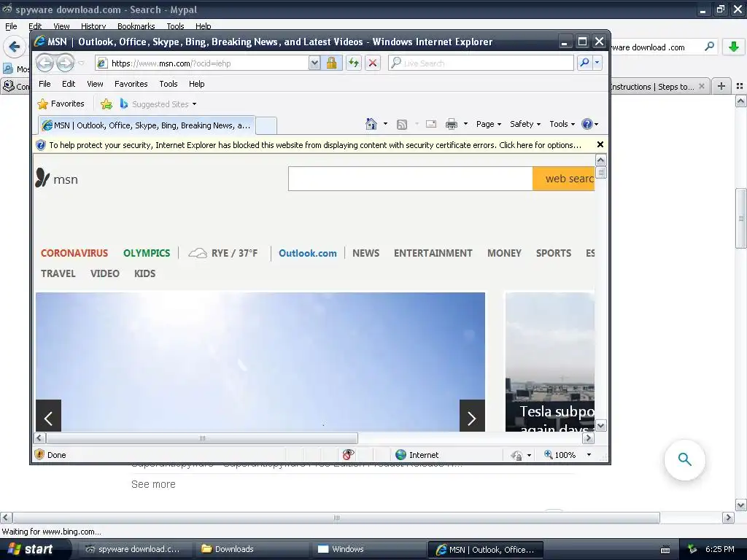Image resolution: width=747 pixels, height=560 pixels.
Task: Click the IE Forward navigation button
Action: click(x=65, y=63)
